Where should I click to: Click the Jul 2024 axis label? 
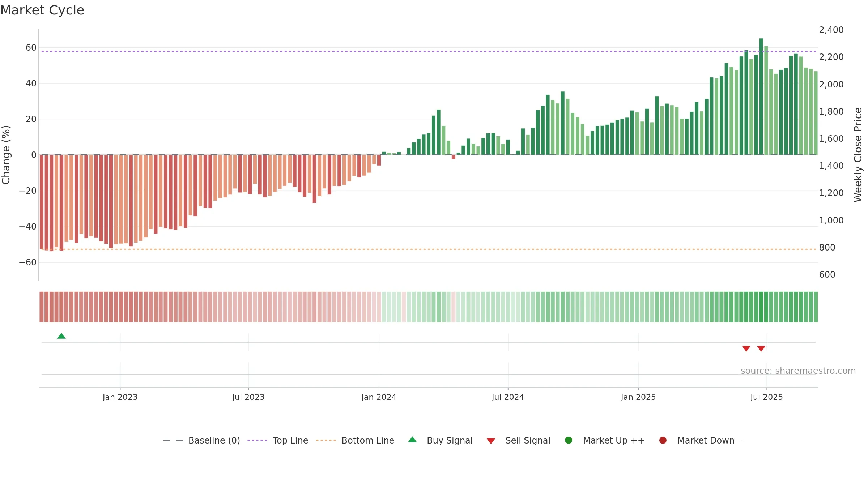[x=508, y=397]
